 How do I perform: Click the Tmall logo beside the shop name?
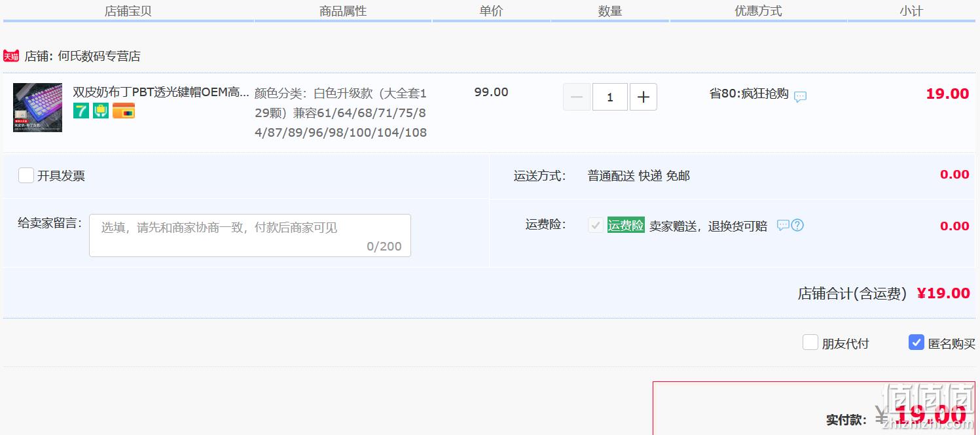(11, 56)
